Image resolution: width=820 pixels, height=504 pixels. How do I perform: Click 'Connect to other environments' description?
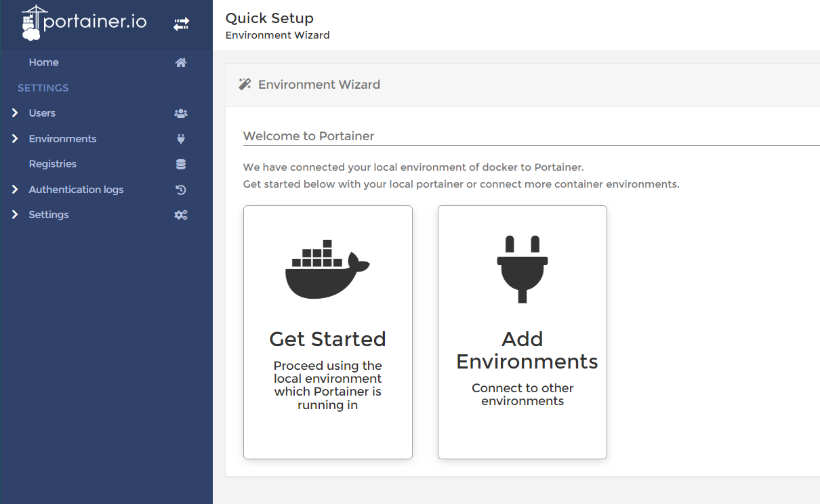(522, 394)
